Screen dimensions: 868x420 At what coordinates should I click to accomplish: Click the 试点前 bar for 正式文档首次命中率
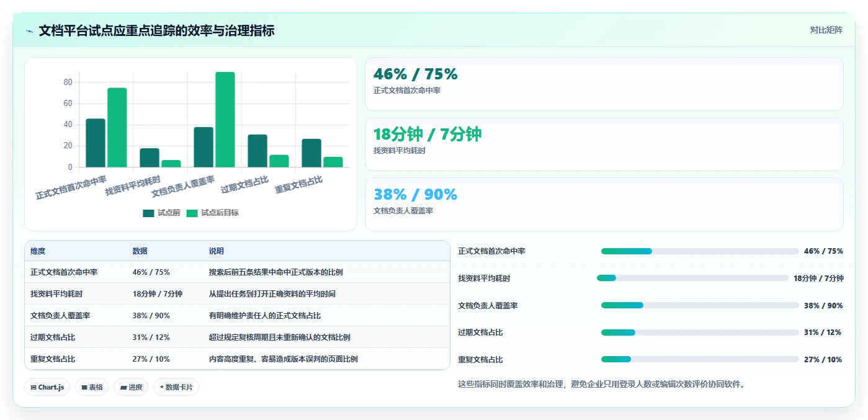tap(96, 143)
